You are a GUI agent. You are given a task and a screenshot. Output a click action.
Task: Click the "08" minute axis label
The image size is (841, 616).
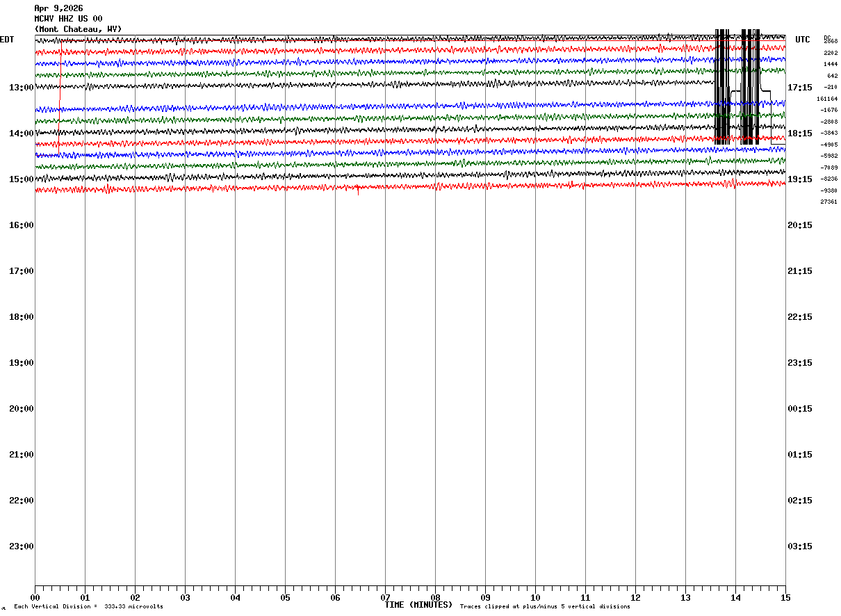tap(435, 598)
